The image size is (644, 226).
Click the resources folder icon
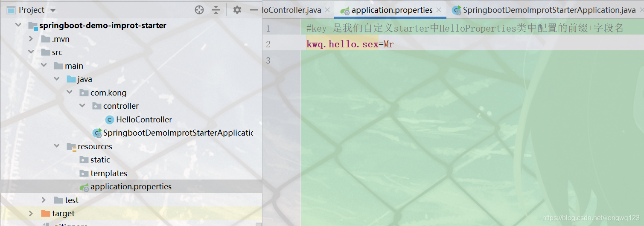71,147
